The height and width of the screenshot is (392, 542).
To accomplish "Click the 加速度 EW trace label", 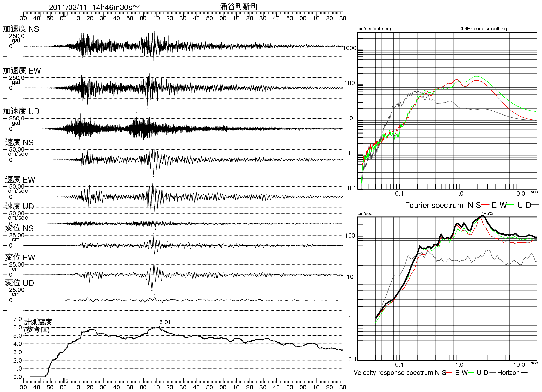I will coord(22,70).
